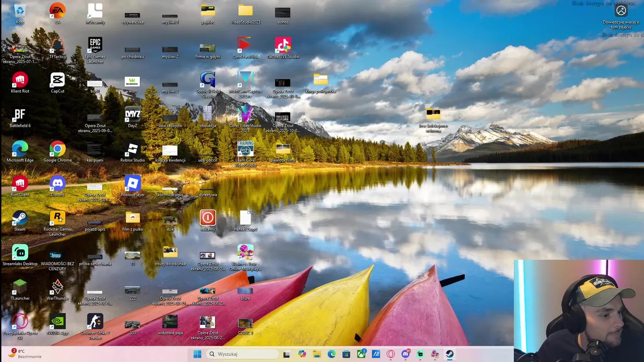
Task: Open Task View from taskbar
Action: tap(286, 354)
